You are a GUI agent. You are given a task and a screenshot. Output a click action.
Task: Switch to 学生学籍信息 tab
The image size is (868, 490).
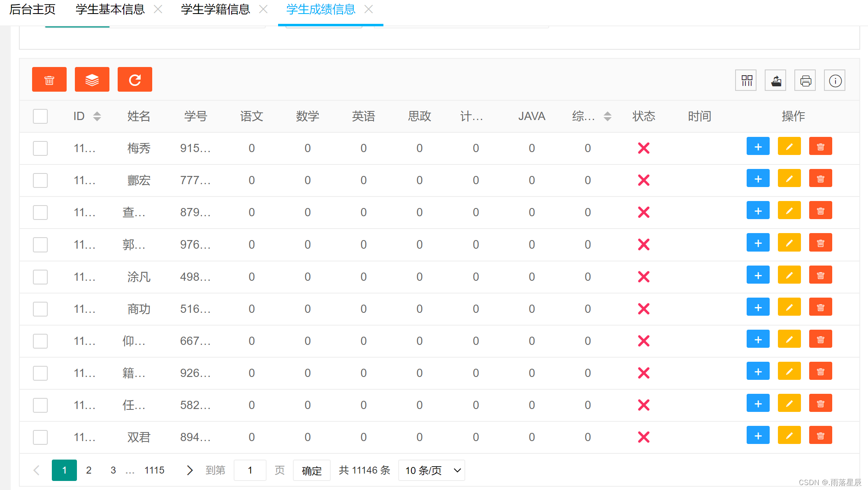[216, 9]
